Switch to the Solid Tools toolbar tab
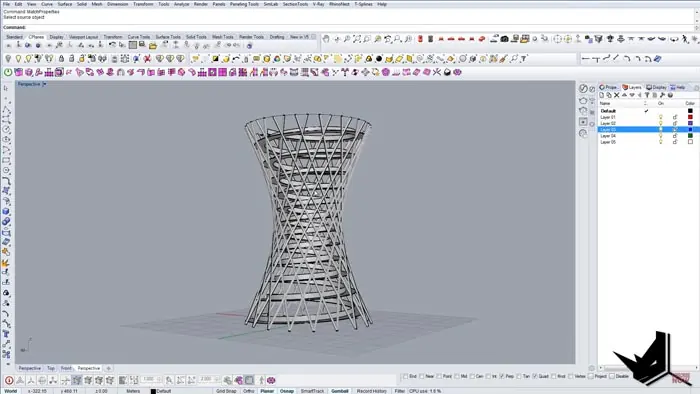The image size is (700, 394). 196,37
